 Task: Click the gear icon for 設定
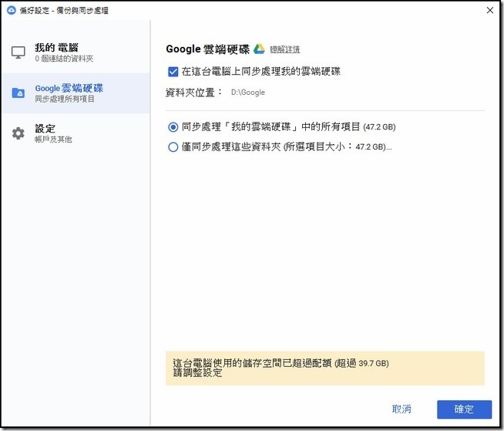(x=18, y=133)
